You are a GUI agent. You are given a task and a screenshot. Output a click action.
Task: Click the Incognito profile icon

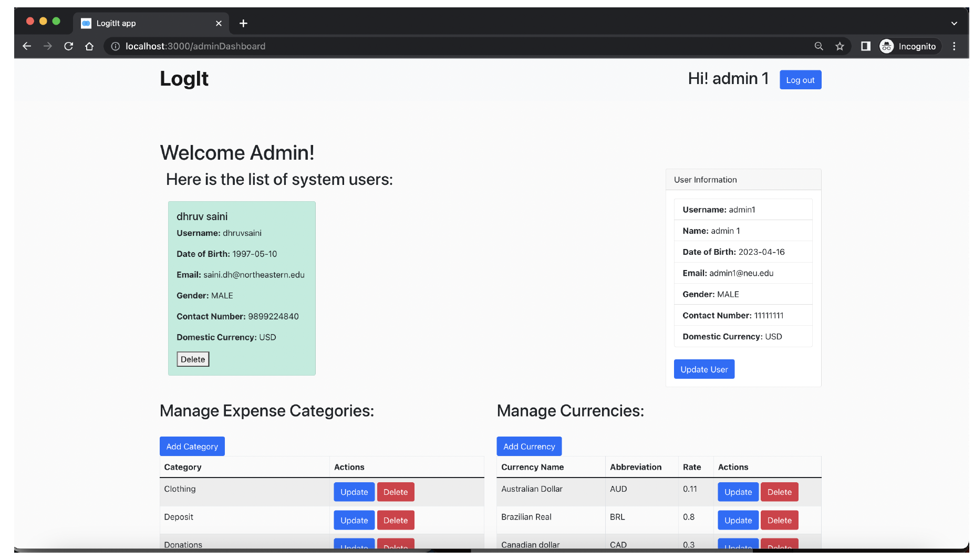886,46
